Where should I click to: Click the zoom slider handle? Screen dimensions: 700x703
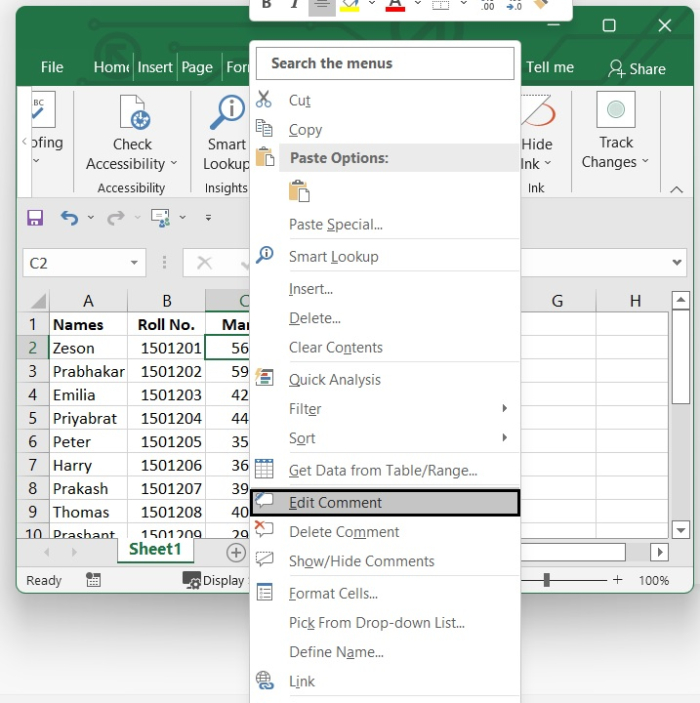point(546,580)
